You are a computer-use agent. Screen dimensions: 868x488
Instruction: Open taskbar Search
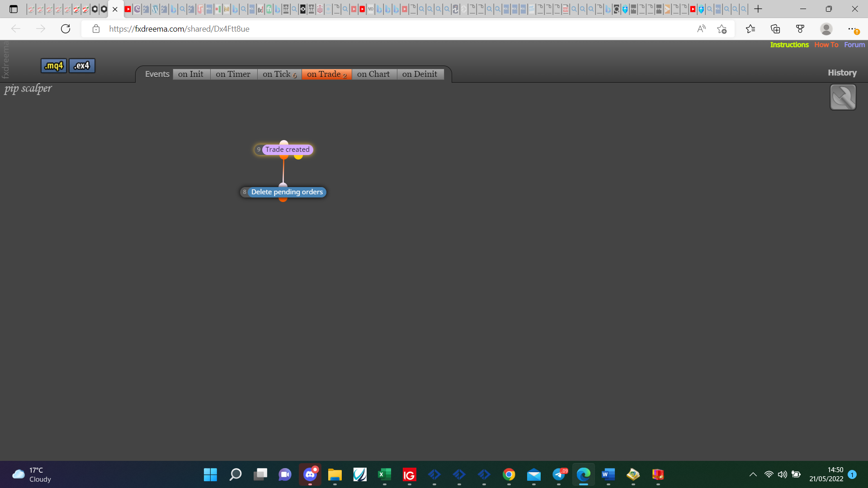[235, 474]
